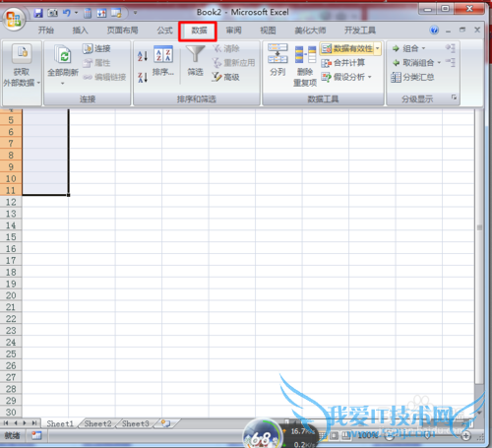The width and height of the screenshot is (492, 448).
Task: Go to the next sheet tab arrow
Action: coord(25,423)
